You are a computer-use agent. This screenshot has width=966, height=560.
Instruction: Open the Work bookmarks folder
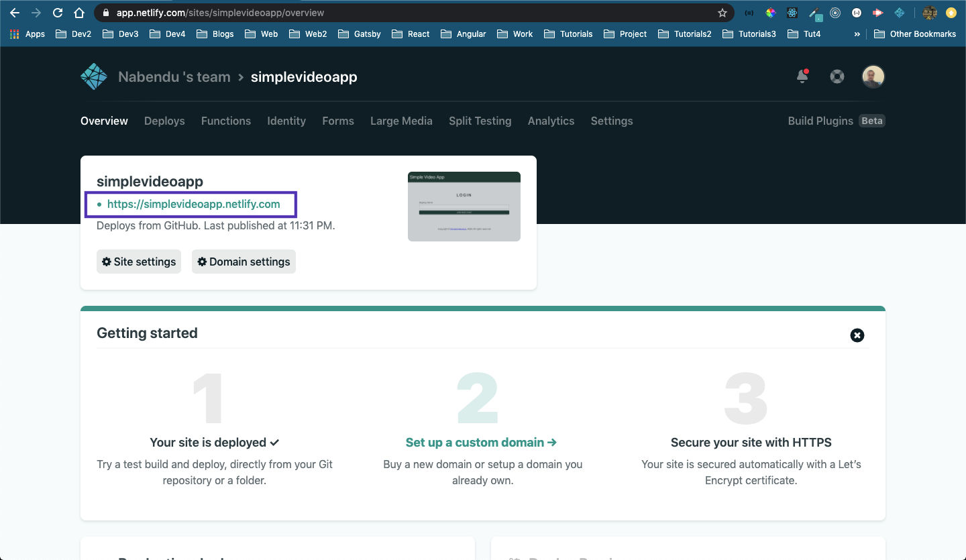pos(515,34)
